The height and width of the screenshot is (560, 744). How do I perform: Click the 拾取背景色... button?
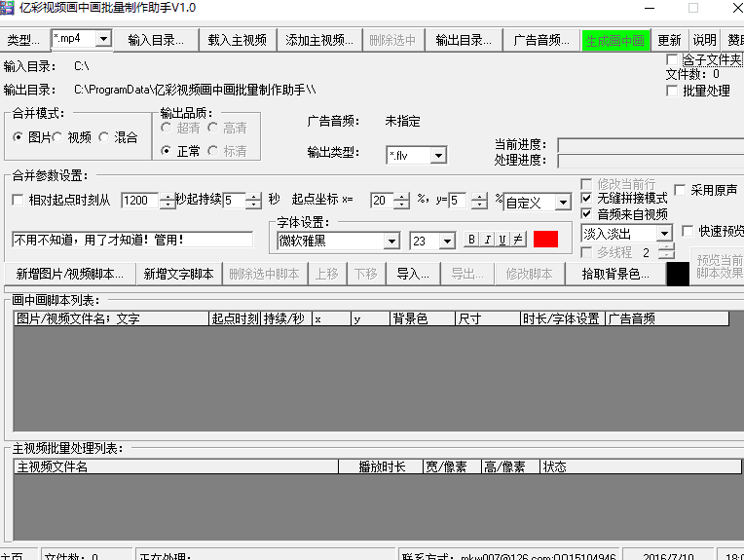click(615, 274)
